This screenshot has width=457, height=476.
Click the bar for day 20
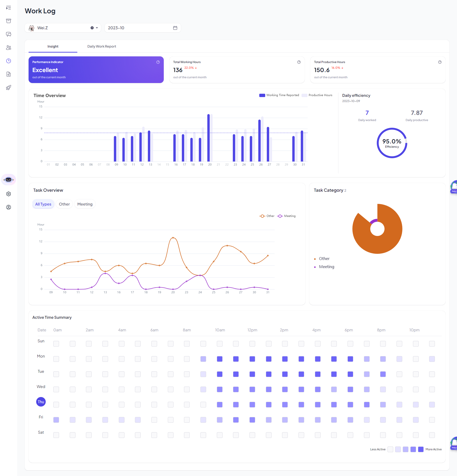209,138
